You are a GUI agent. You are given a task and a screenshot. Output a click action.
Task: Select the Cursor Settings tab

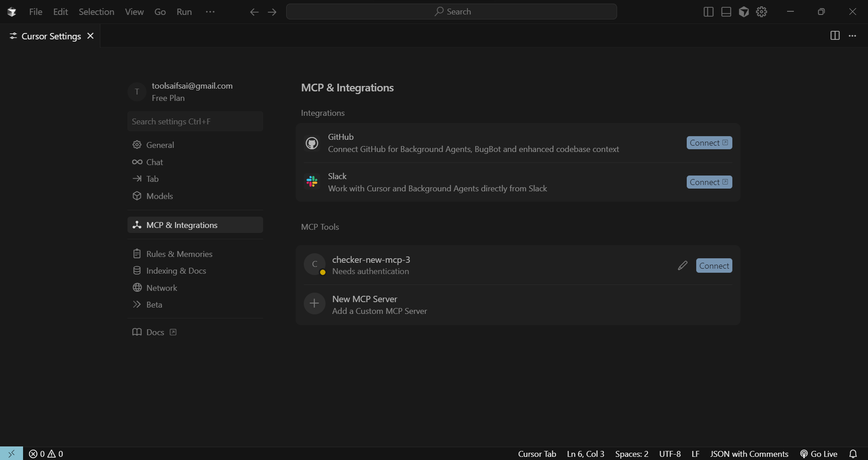[x=51, y=36]
